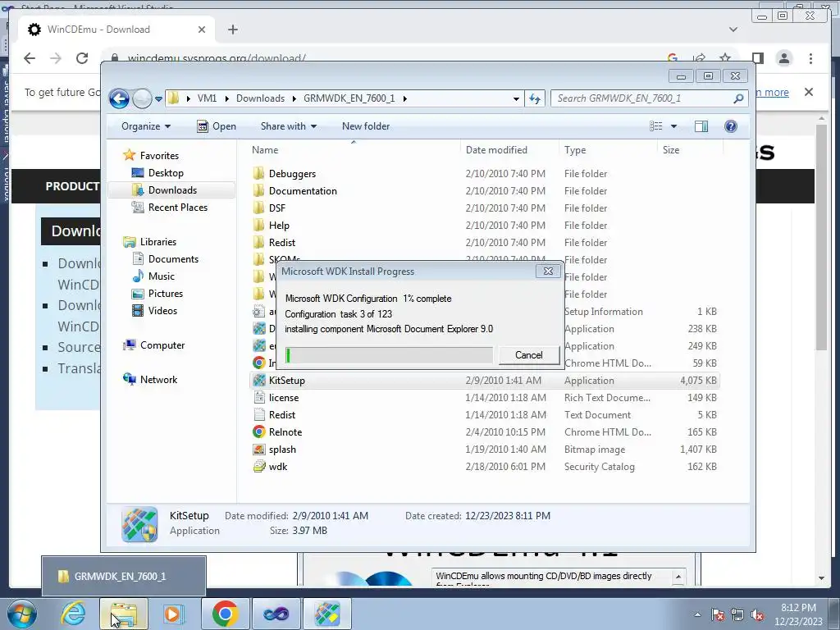
Task: Click Chrome profile avatar icon
Action: click(783, 58)
